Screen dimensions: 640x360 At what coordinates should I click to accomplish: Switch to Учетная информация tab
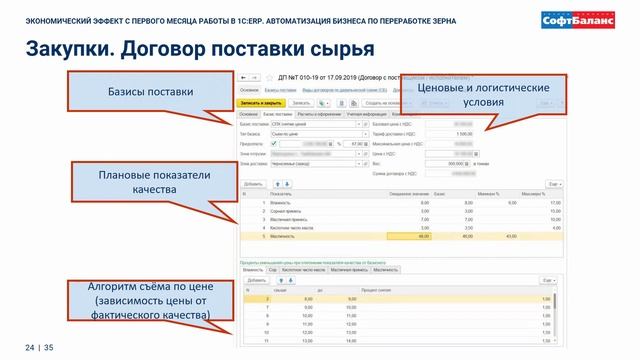pos(366,114)
